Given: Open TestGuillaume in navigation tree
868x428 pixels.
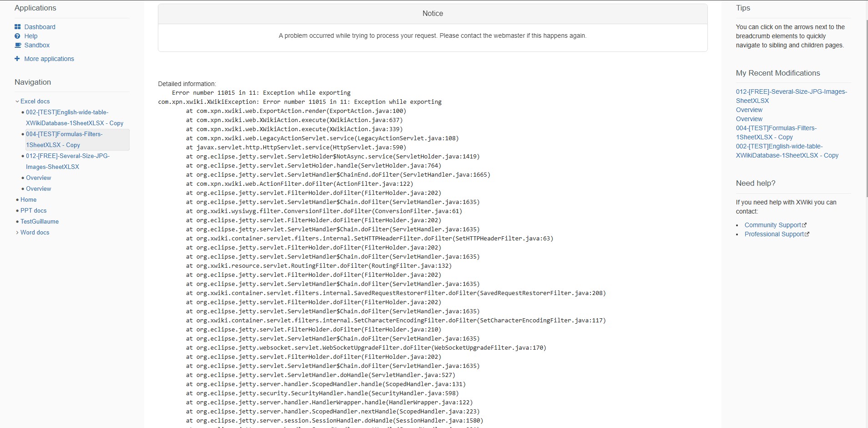Looking at the screenshot, I should tap(40, 222).
